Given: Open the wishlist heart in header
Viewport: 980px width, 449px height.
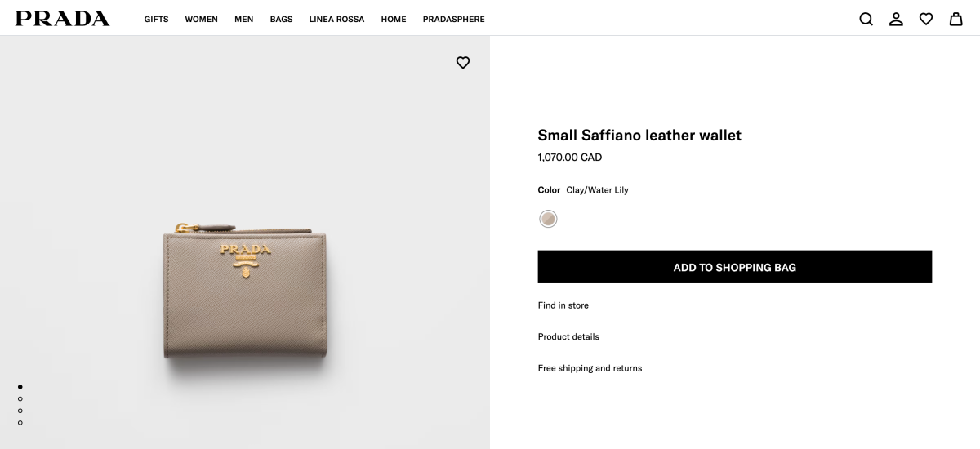Looking at the screenshot, I should pyautogui.click(x=926, y=19).
